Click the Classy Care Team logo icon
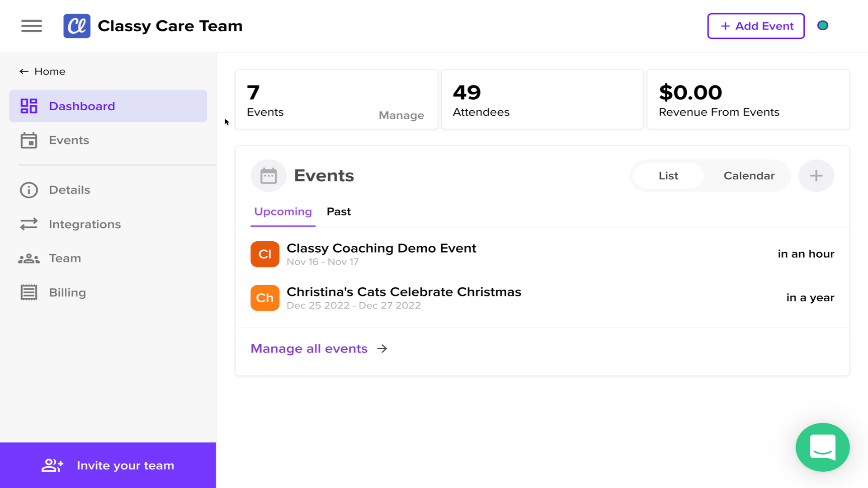 pyautogui.click(x=77, y=26)
